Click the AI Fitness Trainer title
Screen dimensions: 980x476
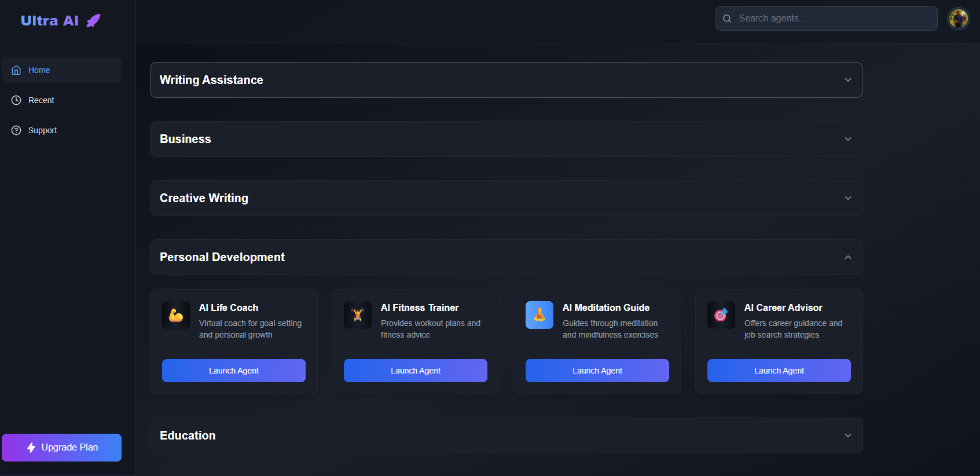(x=420, y=307)
